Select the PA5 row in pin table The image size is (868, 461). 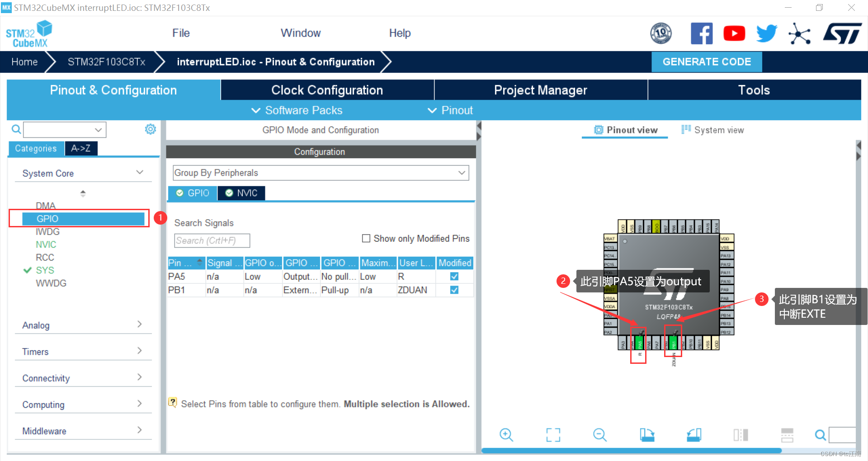tap(321, 276)
